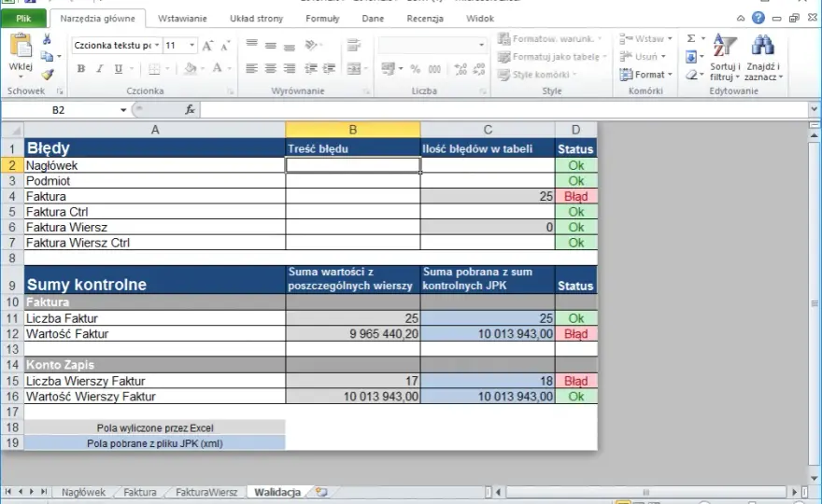Apply Percent style
Image resolution: width=822 pixels, height=504 pixels.
pyautogui.click(x=416, y=69)
